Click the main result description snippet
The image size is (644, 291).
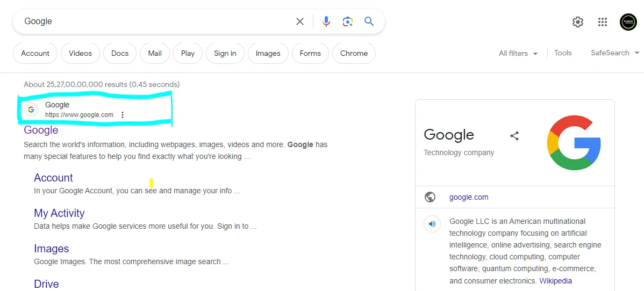[176, 151]
